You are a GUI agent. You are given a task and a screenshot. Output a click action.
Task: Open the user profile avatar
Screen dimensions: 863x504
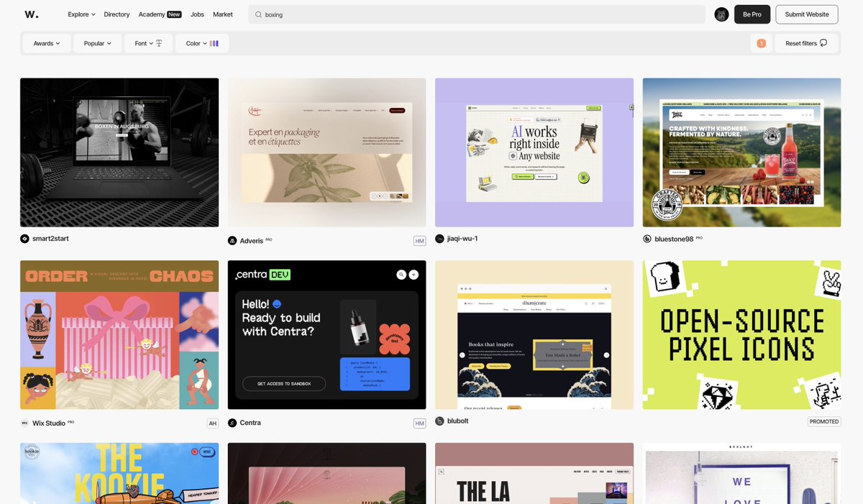point(721,14)
